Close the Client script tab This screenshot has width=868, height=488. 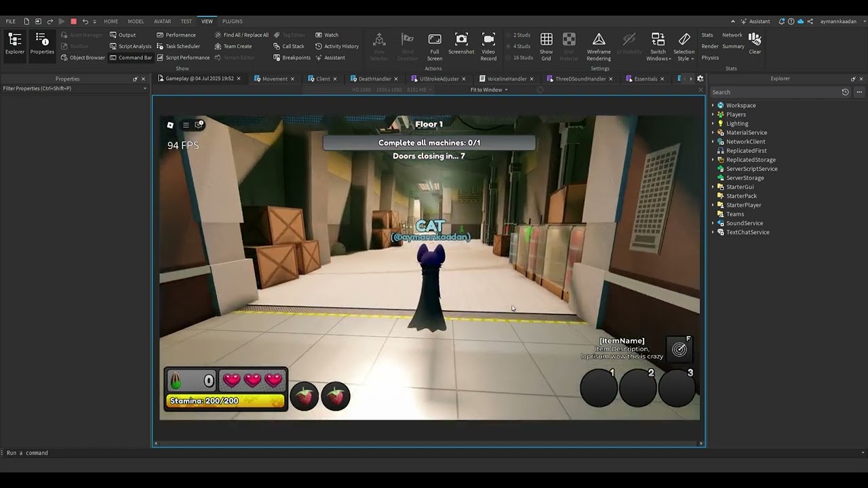click(334, 79)
